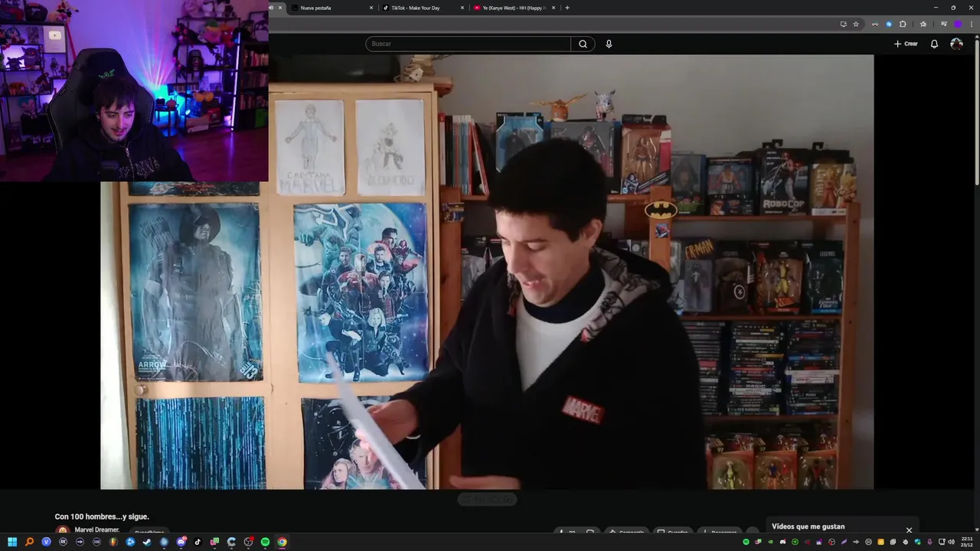Open the Windows Start menu
Screen dimensions: 980x551
tap(12, 542)
